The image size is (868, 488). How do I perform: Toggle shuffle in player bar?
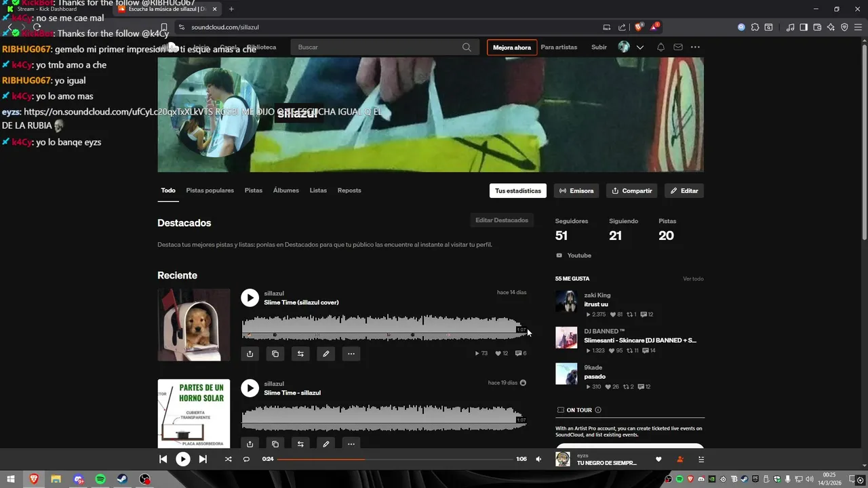point(228,459)
